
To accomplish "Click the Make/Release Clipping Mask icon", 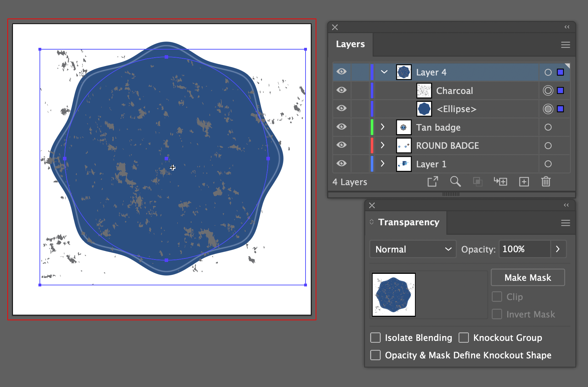I will [478, 182].
